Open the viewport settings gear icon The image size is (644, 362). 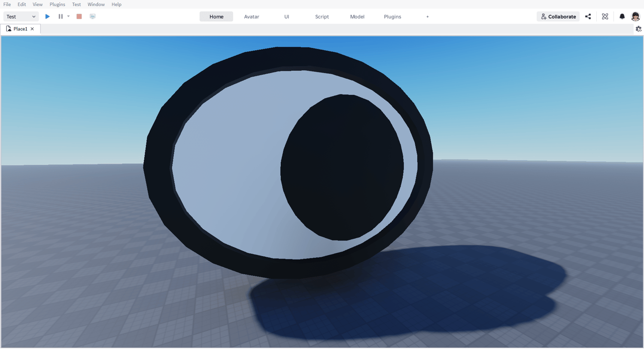pyautogui.click(x=638, y=29)
